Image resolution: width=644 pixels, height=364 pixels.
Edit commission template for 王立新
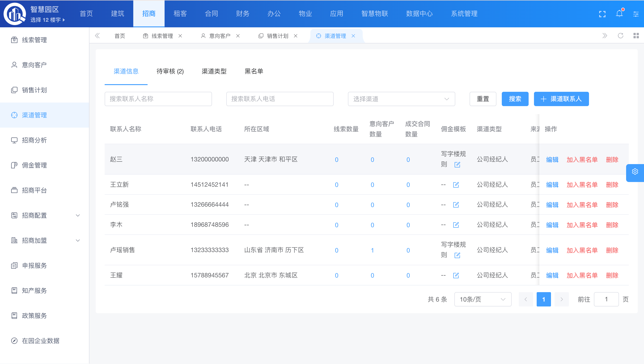[456, 185]
